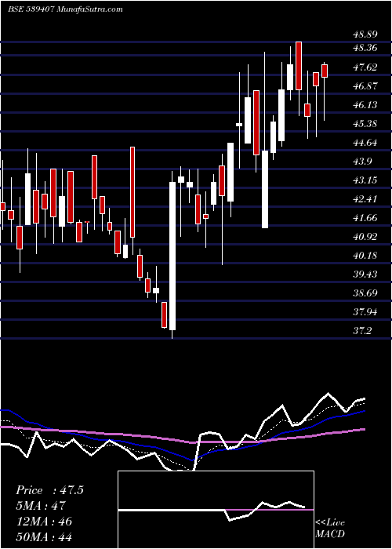The image size is (392, 549).
Task: Click the 48.89 price axis label
Action: point(365,35)
